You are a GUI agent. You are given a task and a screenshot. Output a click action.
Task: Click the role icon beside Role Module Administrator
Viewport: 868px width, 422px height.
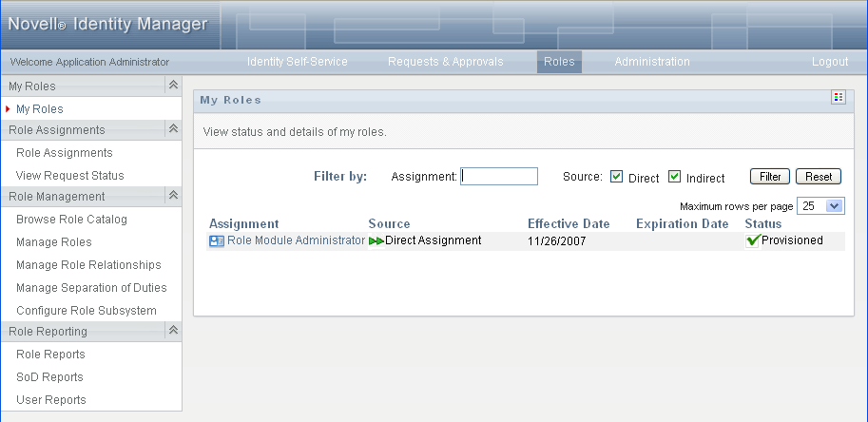coord(217,241)
